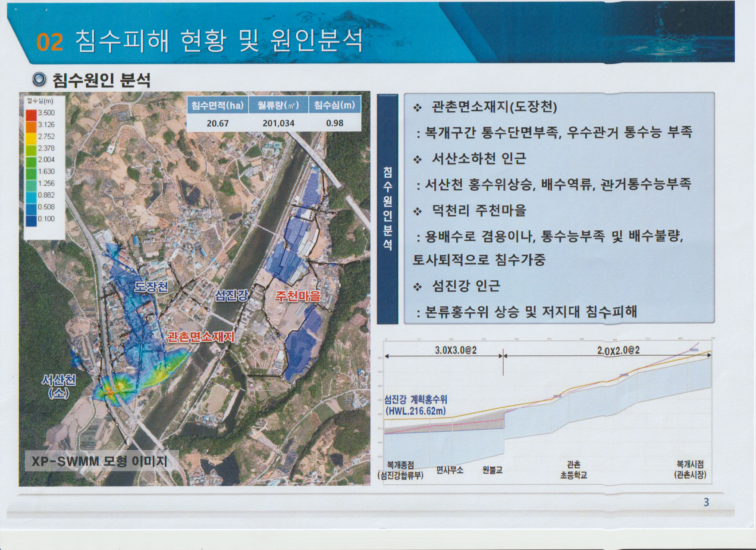The width and height of the screenshot is (756, 550).
Task: Click the yellow legend swatch at 2.752
Action: [x=31, y=139]
